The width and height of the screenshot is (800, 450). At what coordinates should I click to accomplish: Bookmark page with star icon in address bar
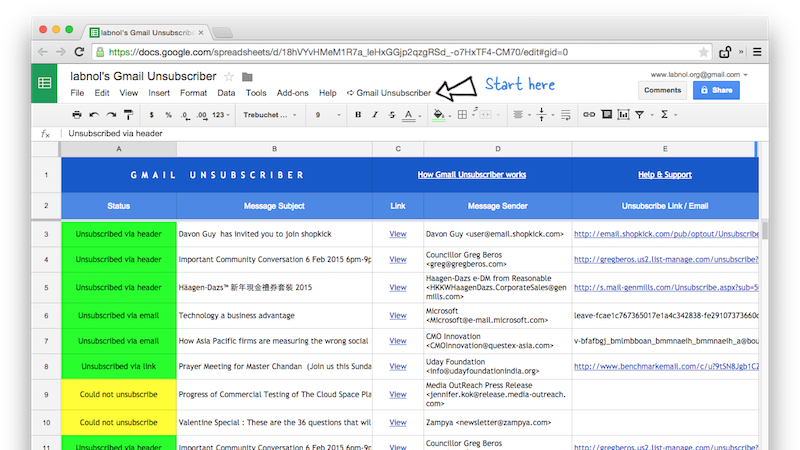[x=704, y=52]
